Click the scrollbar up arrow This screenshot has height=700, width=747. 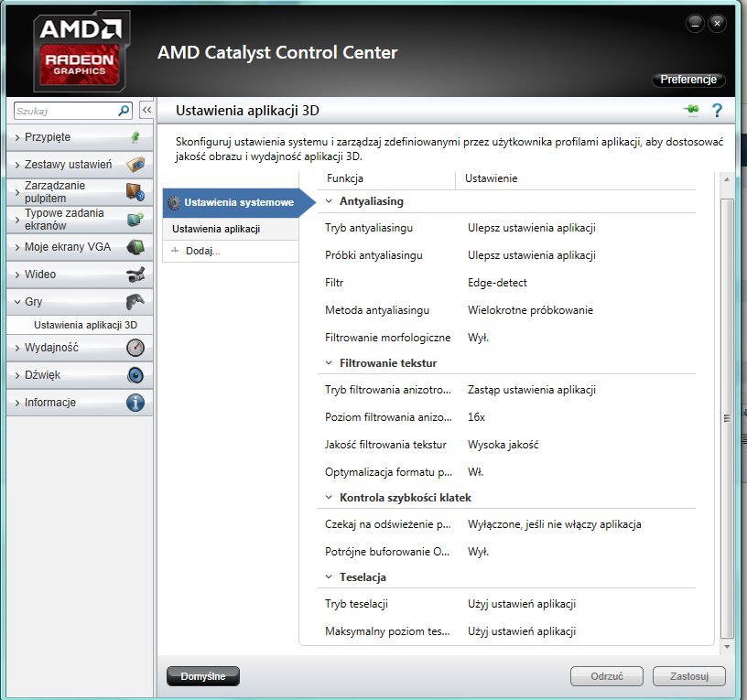click(x=727, y=179)
